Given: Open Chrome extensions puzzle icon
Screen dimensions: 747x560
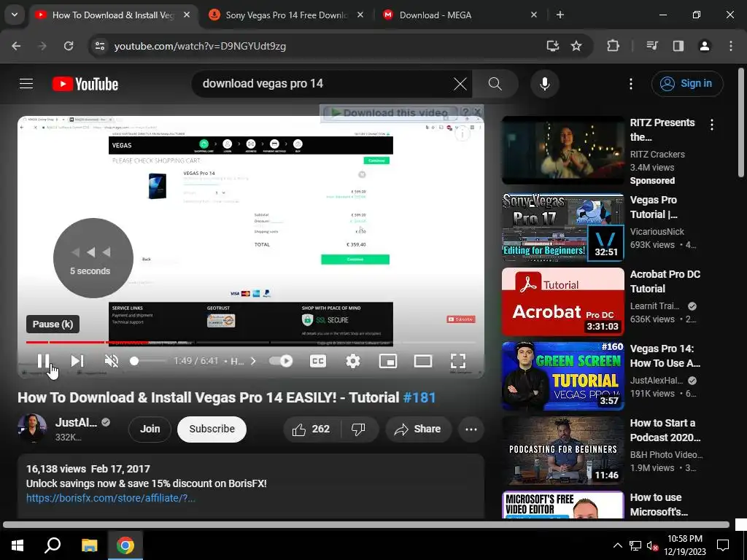Looking at the screenshot, I should [x=613, y=46].
